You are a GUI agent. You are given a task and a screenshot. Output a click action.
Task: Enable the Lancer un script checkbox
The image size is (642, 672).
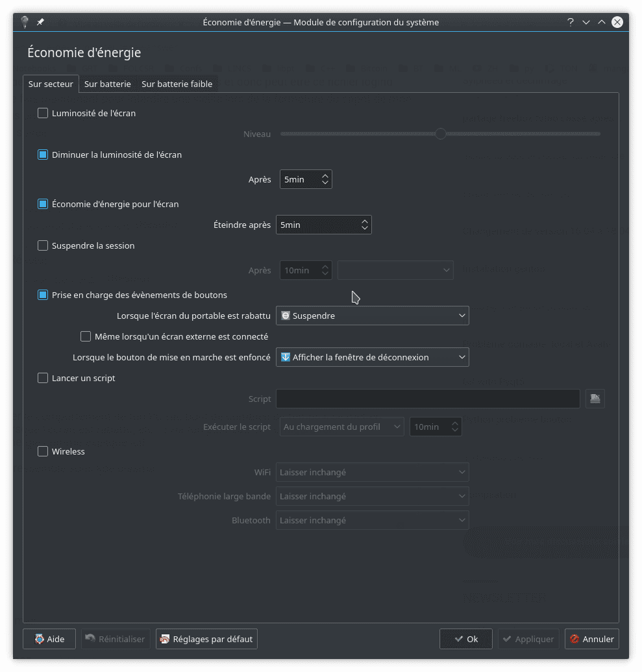pos(43,378)
